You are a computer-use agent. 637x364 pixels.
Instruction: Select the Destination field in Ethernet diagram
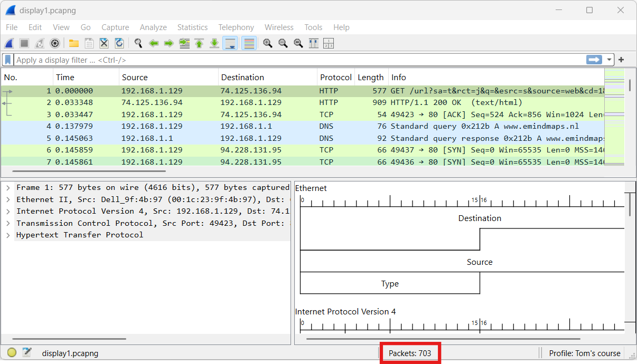(480, 218)
